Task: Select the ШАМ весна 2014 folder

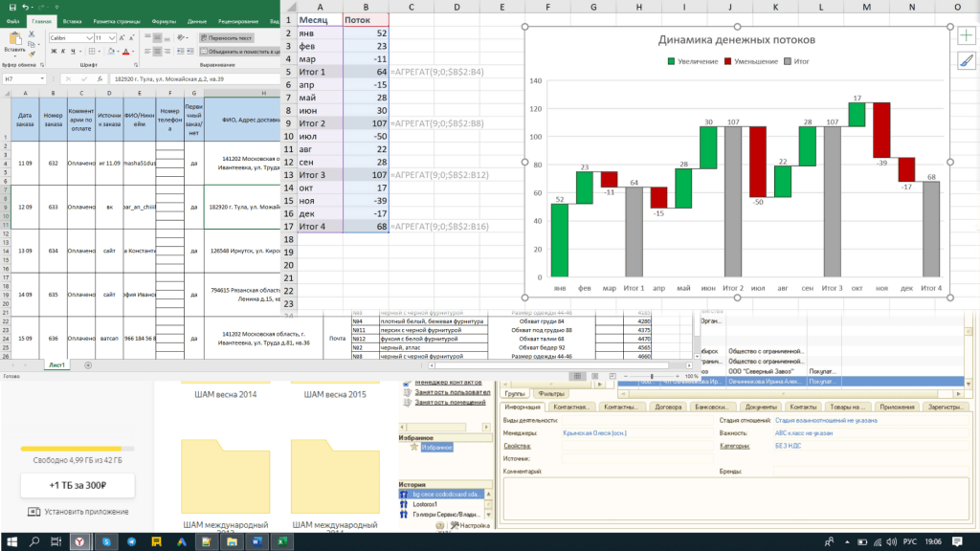Action: tap(226, 393)
